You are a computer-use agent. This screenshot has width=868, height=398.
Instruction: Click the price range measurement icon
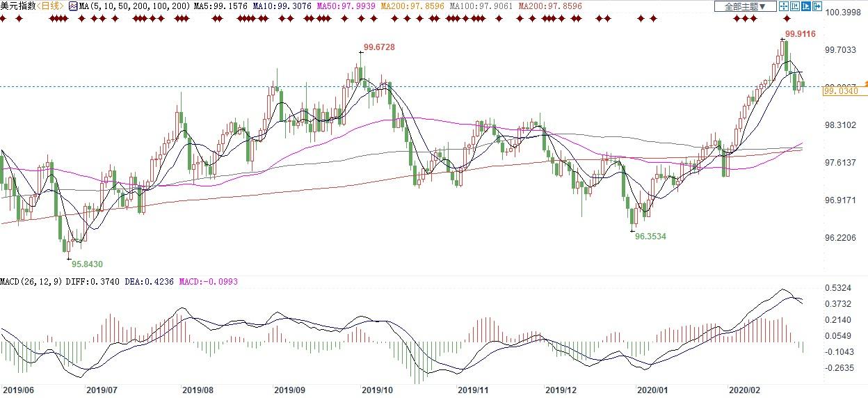794,6
